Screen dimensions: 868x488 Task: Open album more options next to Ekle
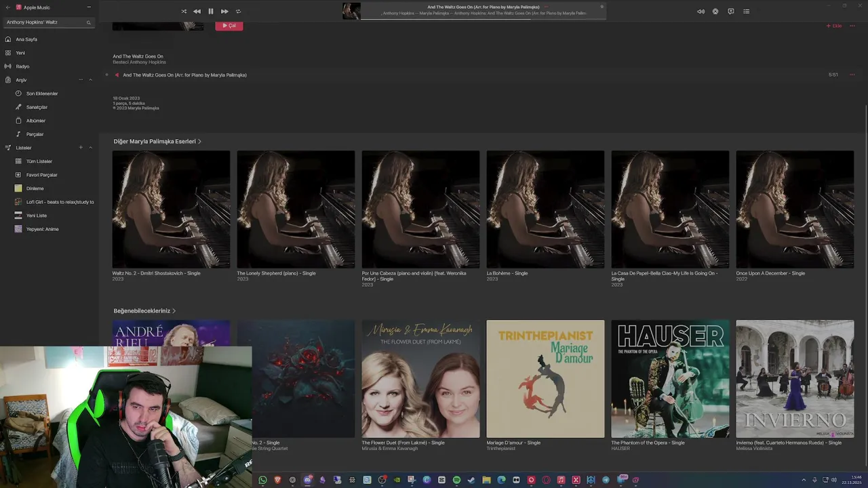pyautogui.click(x=852, y=26)
